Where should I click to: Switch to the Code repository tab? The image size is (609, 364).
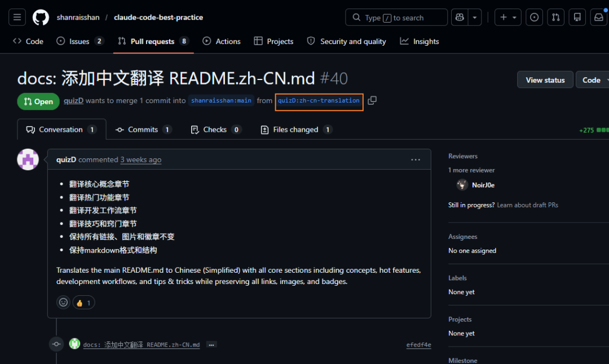pyautogui.click(x=28, y=41)
